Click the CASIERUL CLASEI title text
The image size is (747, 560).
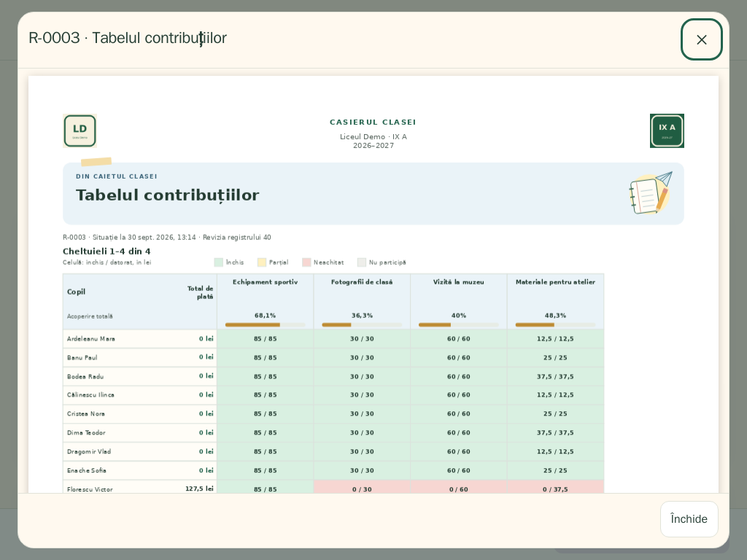[373, 122]
